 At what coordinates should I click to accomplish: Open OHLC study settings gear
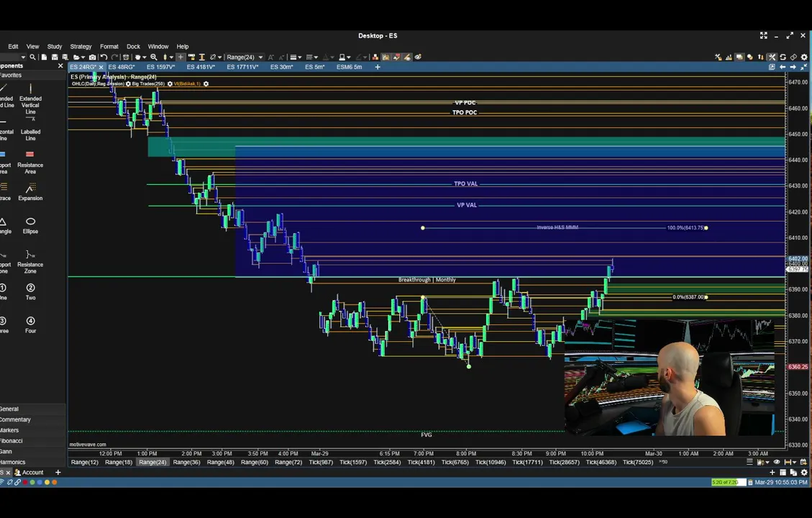tap(129, 84)
